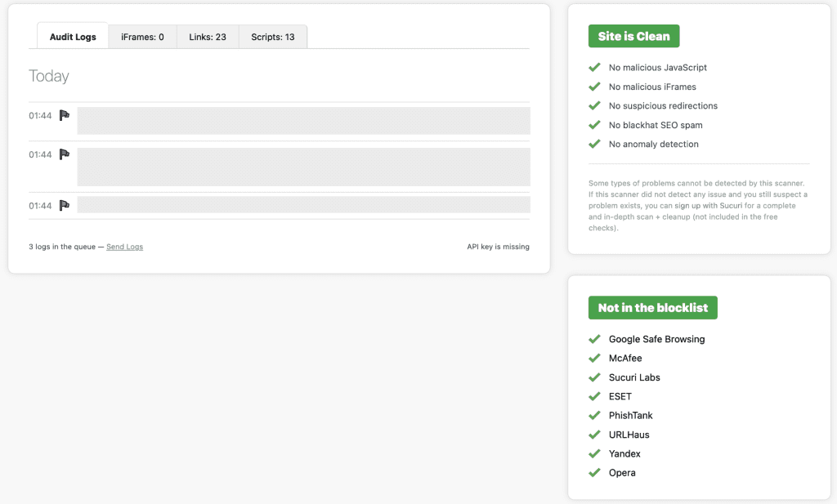
Task: Switch to the Audit Logs tab
Action: click(x=73, y=37)
